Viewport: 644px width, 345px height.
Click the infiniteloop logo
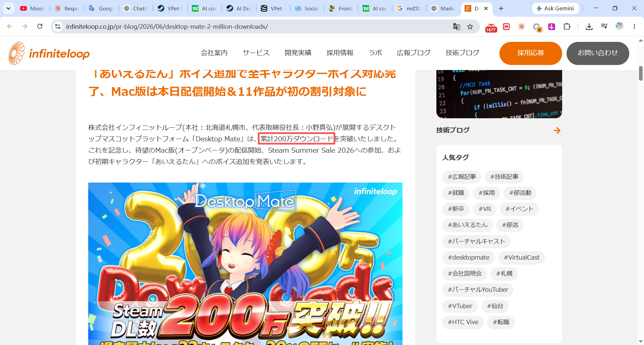tap(49, 53)
